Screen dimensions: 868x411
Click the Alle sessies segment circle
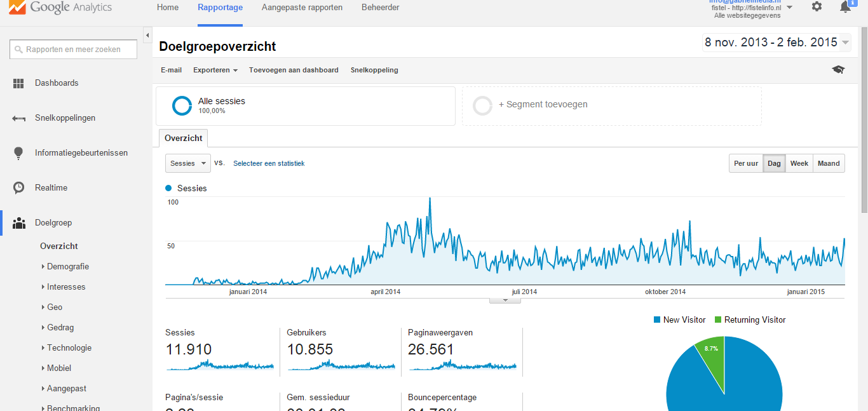(x=182, y=105)
